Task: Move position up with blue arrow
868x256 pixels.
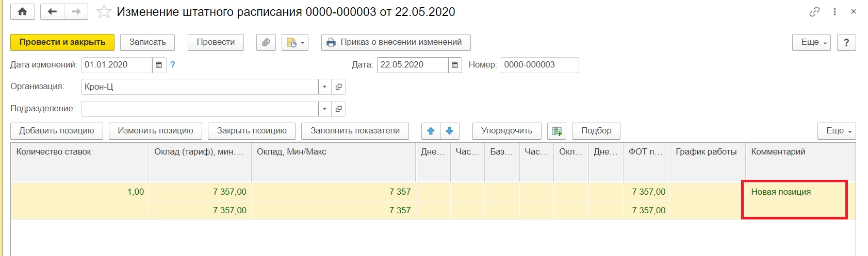Action: point(431,131)
